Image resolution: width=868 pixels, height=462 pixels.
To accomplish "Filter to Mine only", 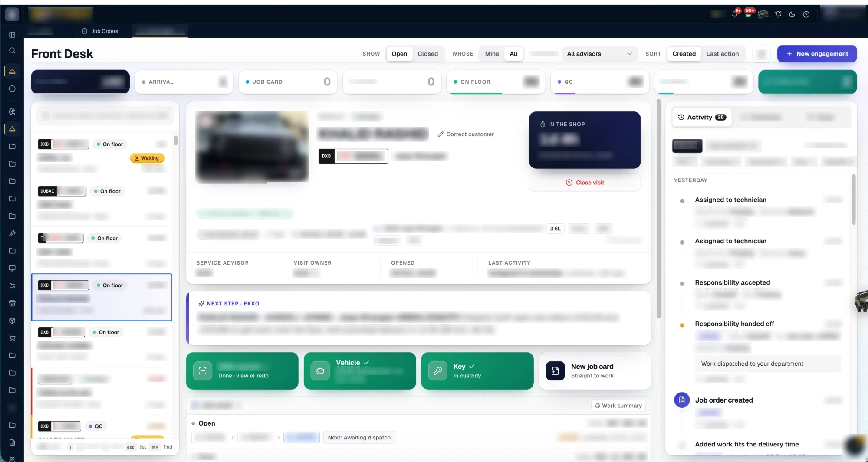I will 492,54.
